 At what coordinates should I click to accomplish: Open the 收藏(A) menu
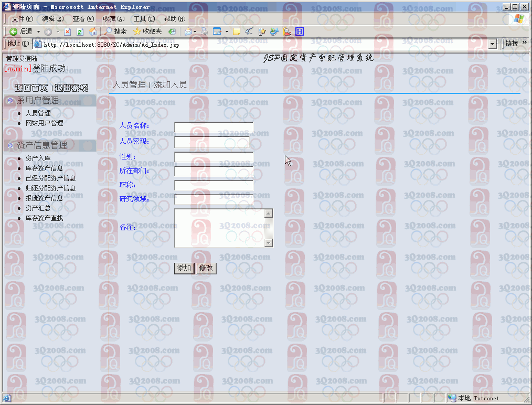point(114,19)
